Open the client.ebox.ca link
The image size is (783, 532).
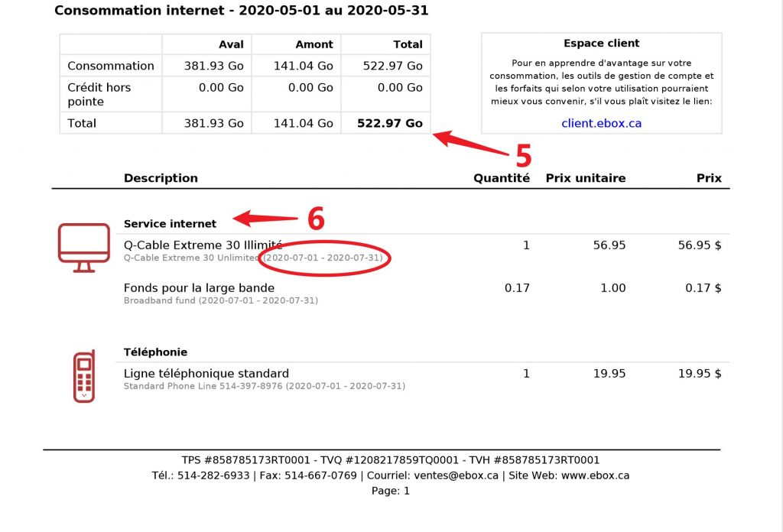click(x=601, y=123)
